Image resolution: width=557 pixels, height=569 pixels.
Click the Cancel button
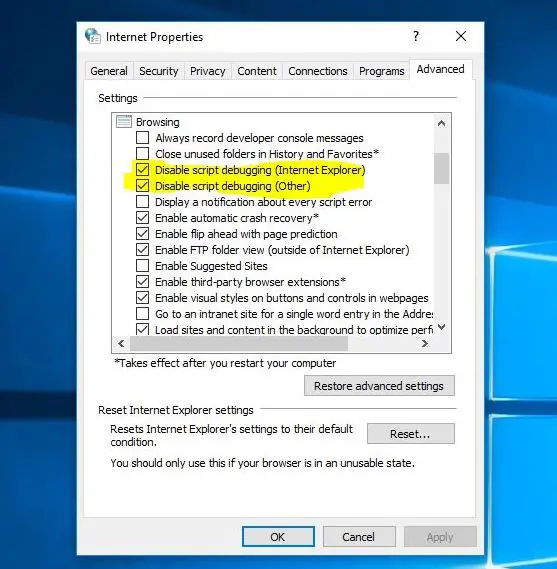359,537
